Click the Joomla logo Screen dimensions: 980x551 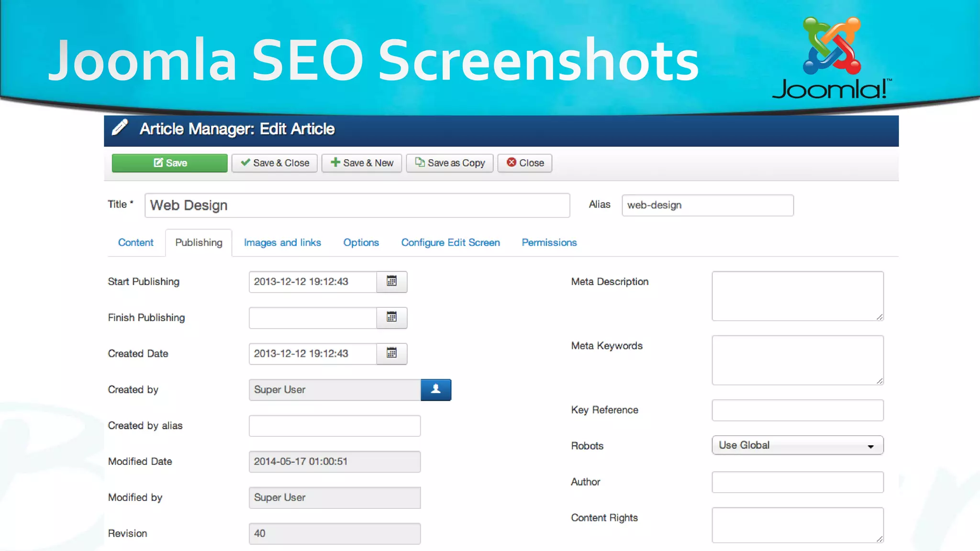pyautogui.click(x=832, y=57)
